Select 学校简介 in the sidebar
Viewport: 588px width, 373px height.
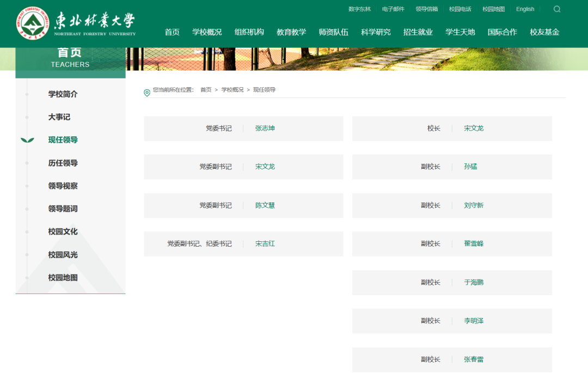pos(63,94)
